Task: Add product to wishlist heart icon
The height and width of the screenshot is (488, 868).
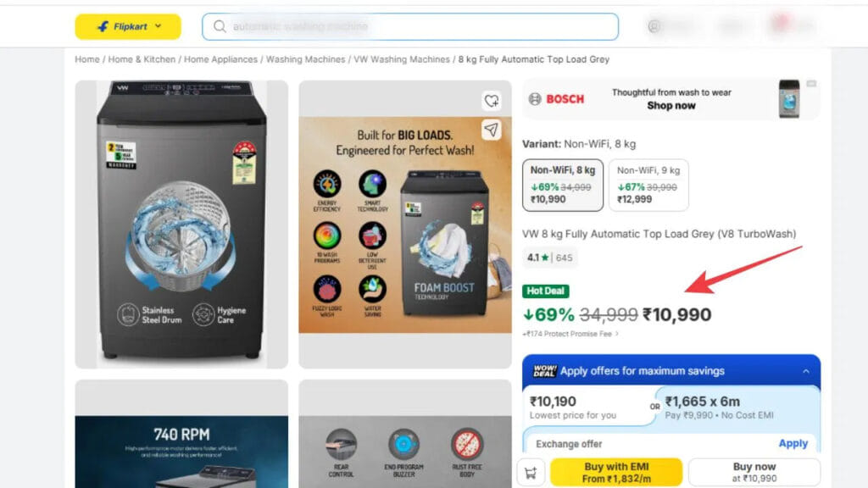Action: pos(492,101)
